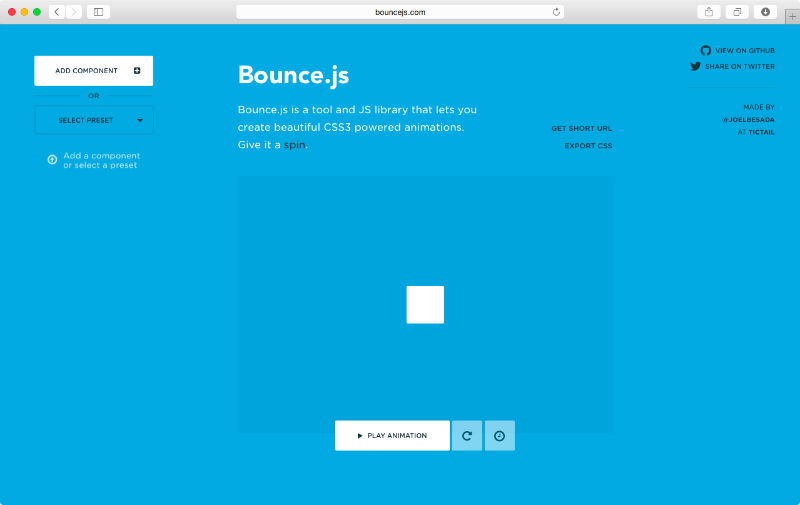Reload the page with address bar icon
The width and height of the screenshot is (800, 505).
tap(556, 12)
